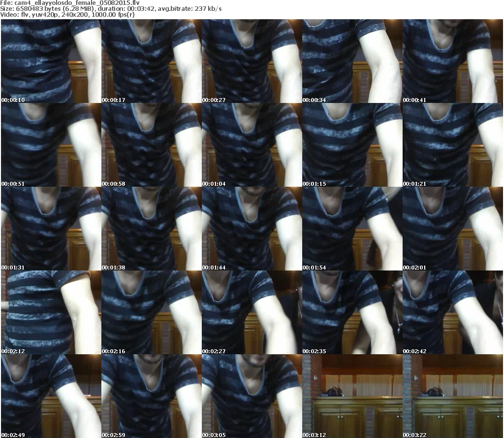Screen dimensions: 504x438
Task: View the frame stamped 00:03:05
Action: click(x=252, y=396)
